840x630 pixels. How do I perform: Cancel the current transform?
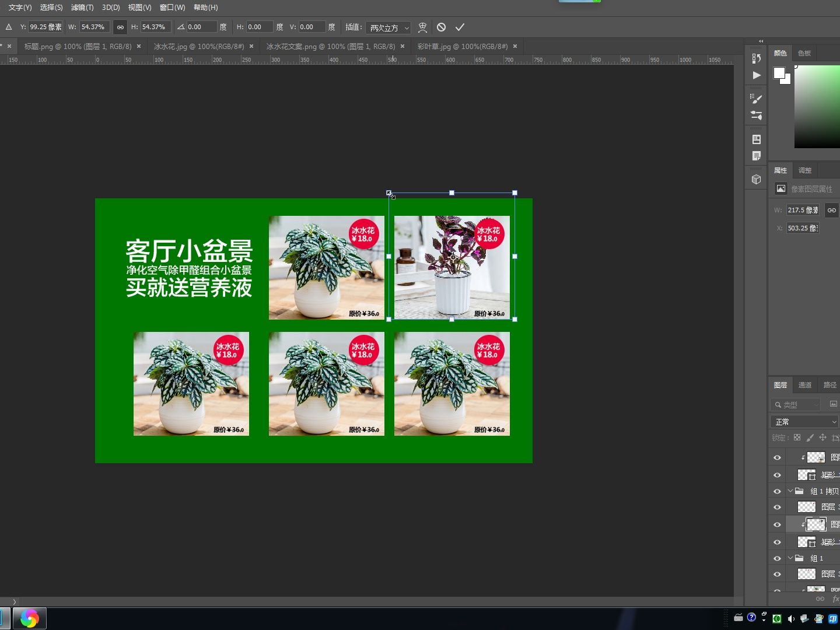tap(441, 27)
